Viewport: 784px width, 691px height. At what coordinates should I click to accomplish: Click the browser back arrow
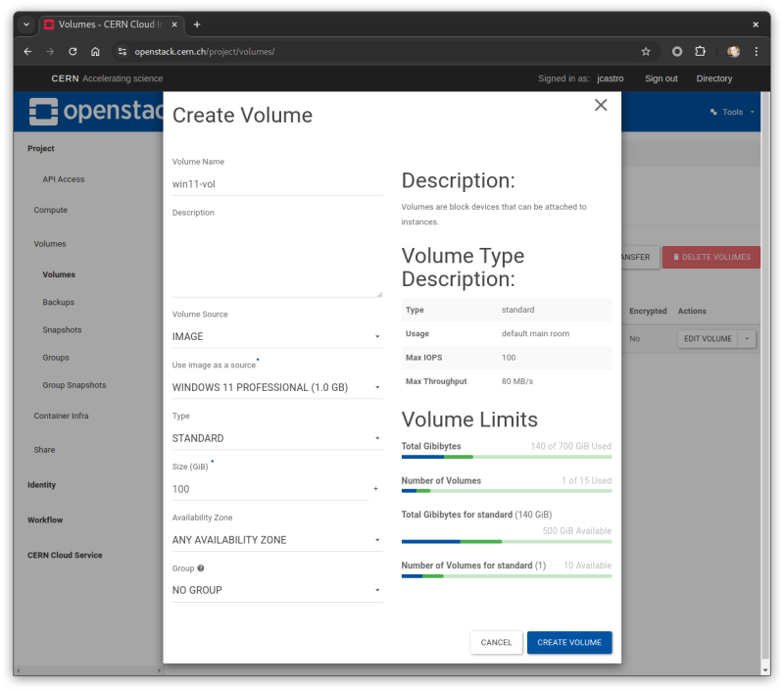point(26,50)
